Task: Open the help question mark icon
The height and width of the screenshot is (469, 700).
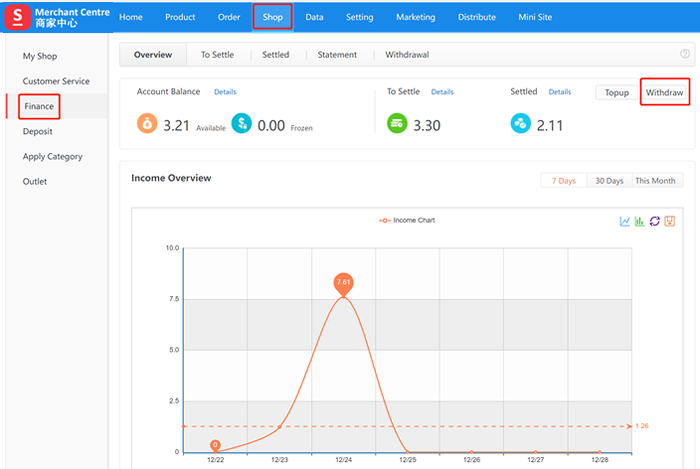Action: pos(685,54)
